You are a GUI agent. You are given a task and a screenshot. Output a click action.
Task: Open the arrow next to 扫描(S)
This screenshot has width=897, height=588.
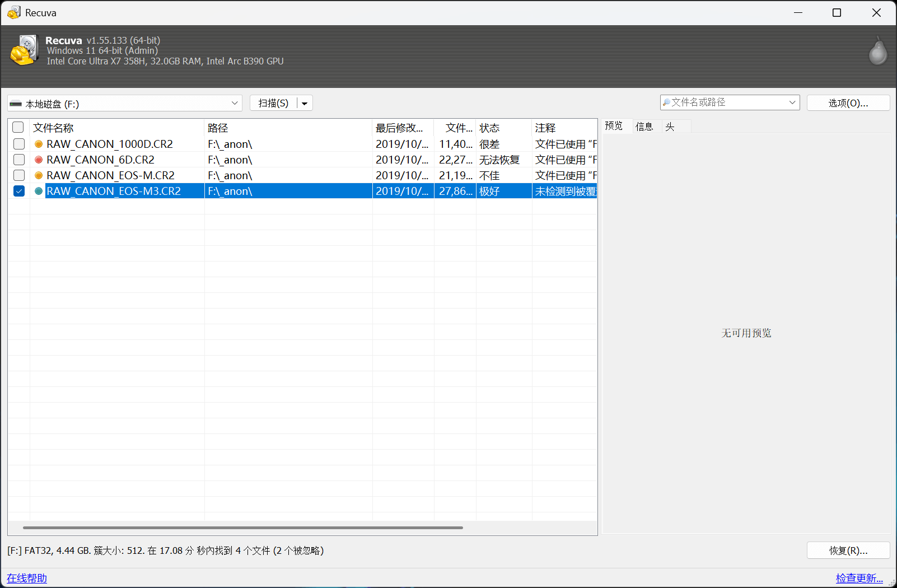coord(305,103)
